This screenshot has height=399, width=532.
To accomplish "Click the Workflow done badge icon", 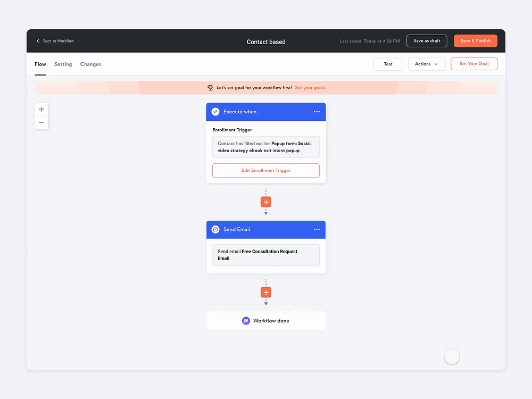I will [245, 321].
